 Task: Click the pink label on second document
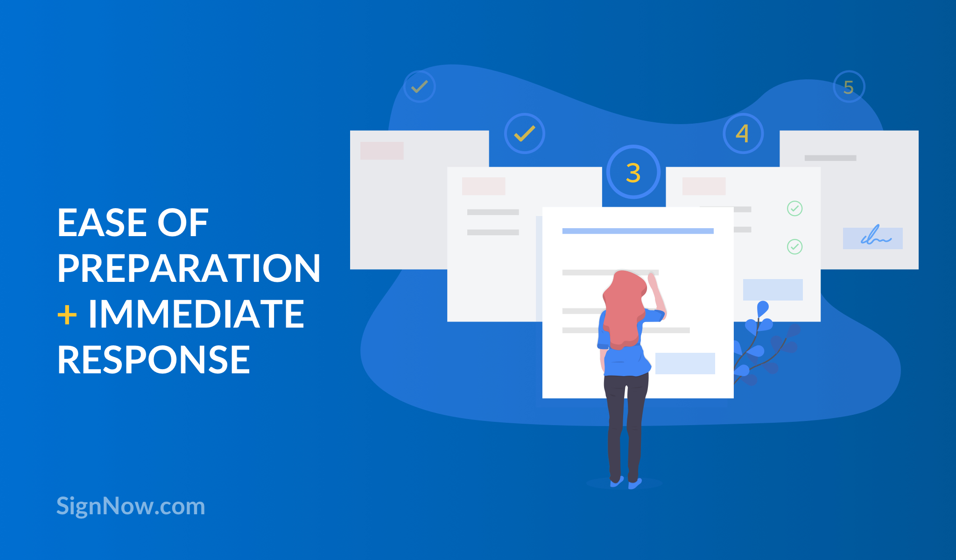484,186
